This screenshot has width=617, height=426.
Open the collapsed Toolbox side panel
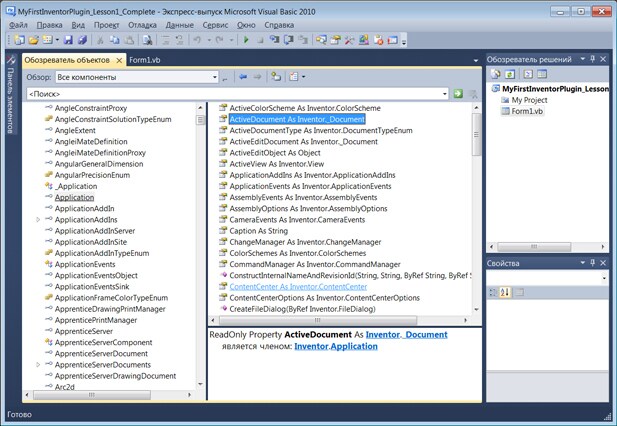11,98
